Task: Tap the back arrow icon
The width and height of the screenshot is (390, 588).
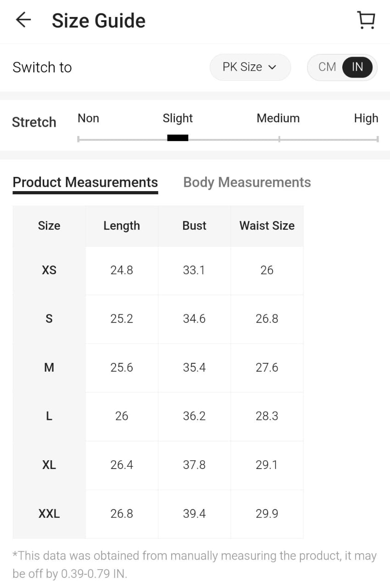Action: click(23, 20)
